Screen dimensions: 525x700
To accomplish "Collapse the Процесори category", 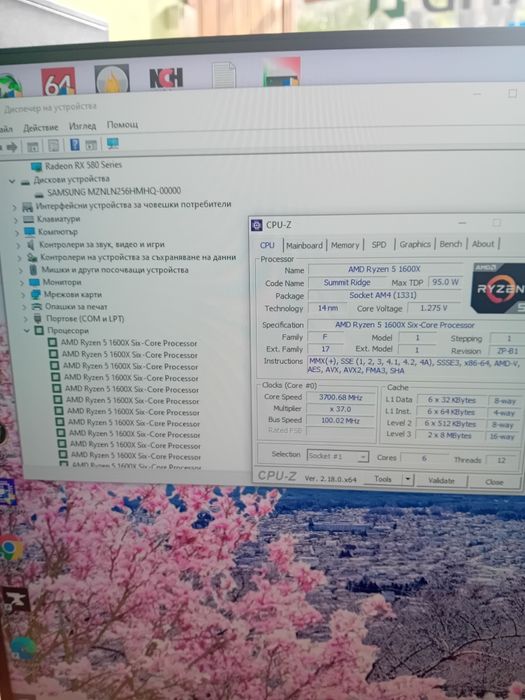I will point(27,331).
